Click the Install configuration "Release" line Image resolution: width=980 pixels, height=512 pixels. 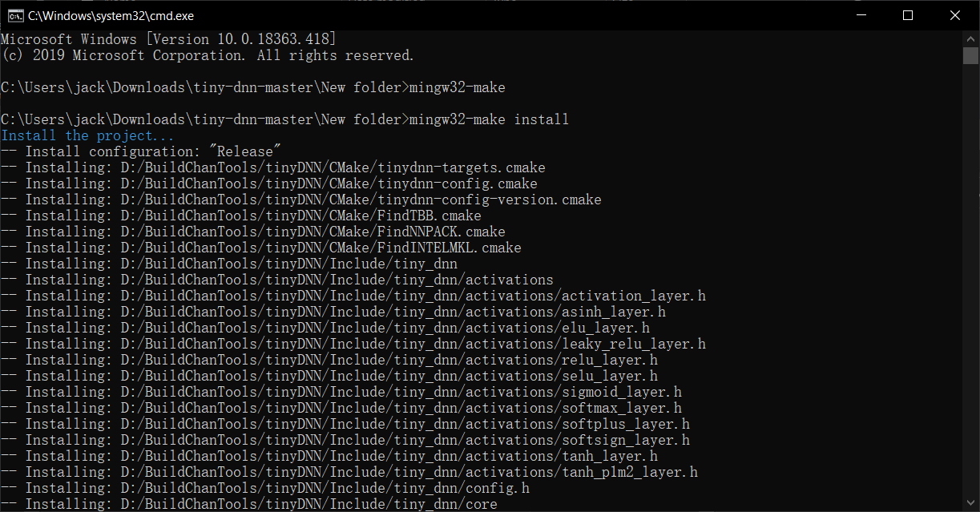(x=141, y=151)
